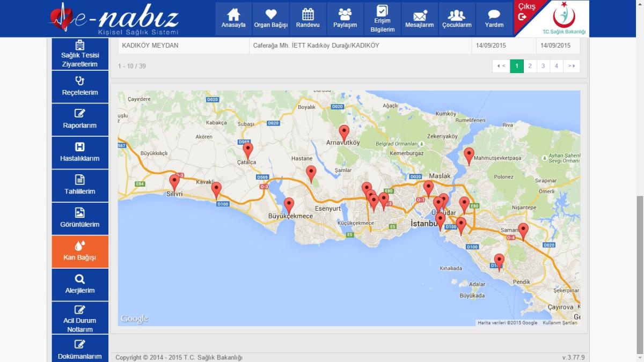Click the Yardım speech bubble icon
The height and width of the screenshot is (362, 644).
[494, 15]
